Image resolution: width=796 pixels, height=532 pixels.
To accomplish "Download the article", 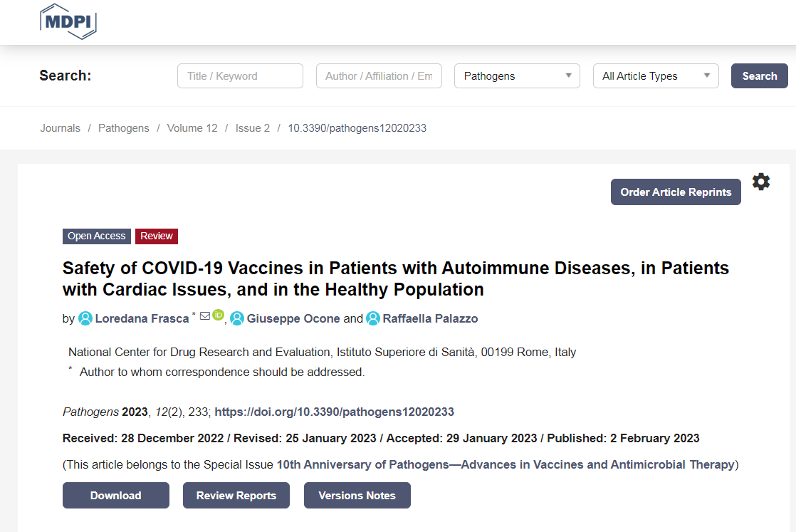I will pos(116,496).
